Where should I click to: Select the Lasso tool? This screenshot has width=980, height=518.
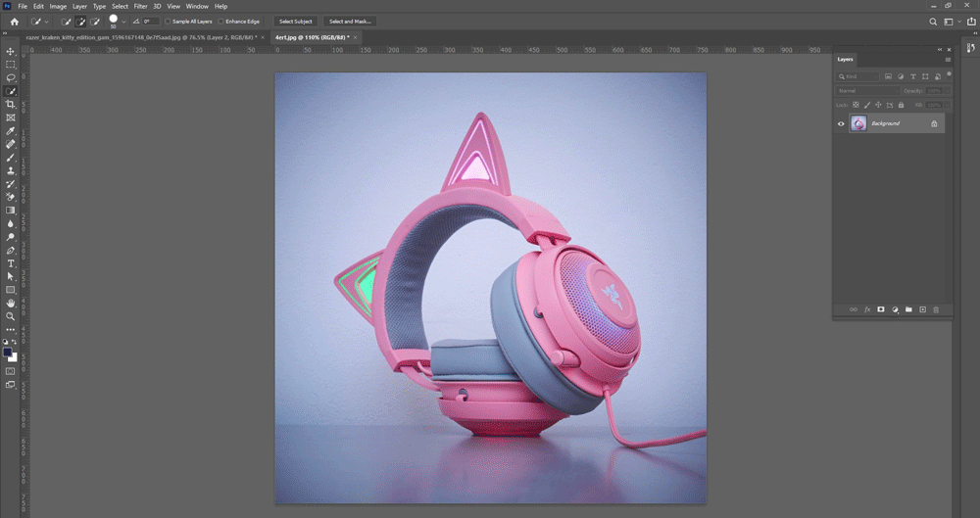click(11, 78)
